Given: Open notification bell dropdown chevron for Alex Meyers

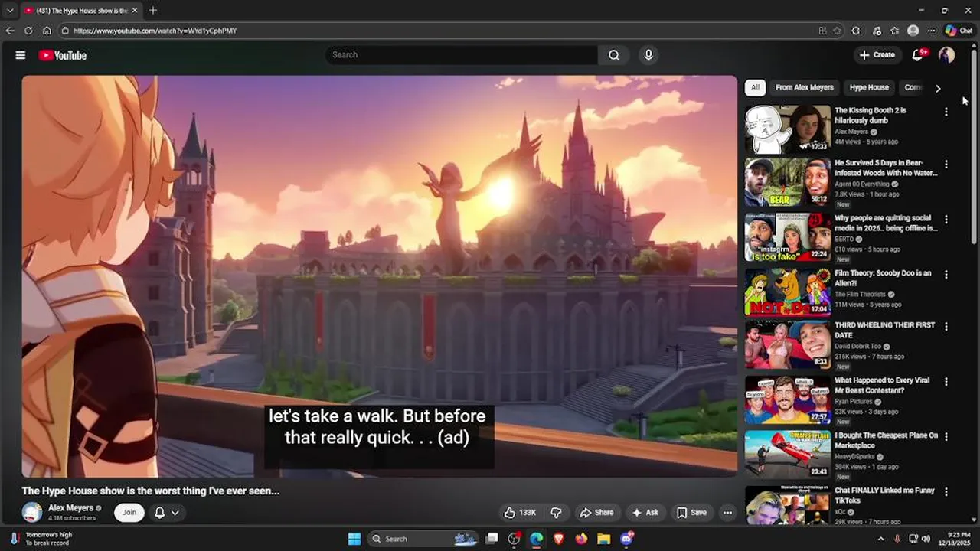Looking at the screenshot, I should click(x=175, y=513).
